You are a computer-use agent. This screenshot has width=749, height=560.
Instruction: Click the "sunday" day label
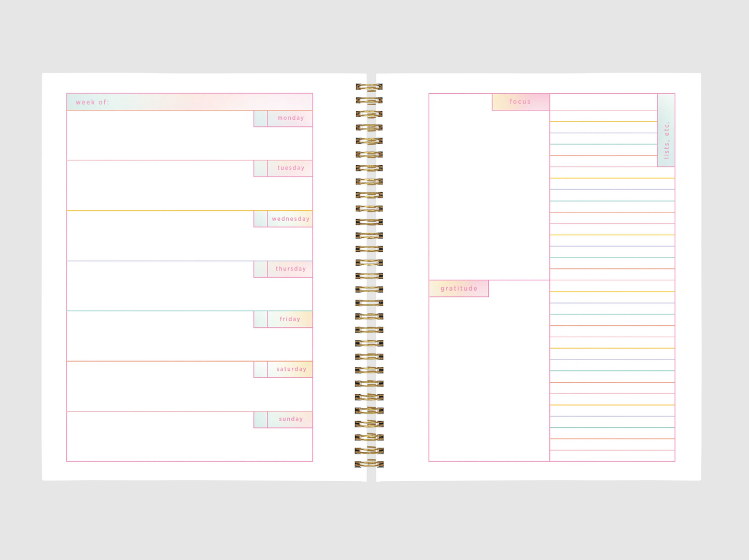pyautogui.click(x=290, y=419)
